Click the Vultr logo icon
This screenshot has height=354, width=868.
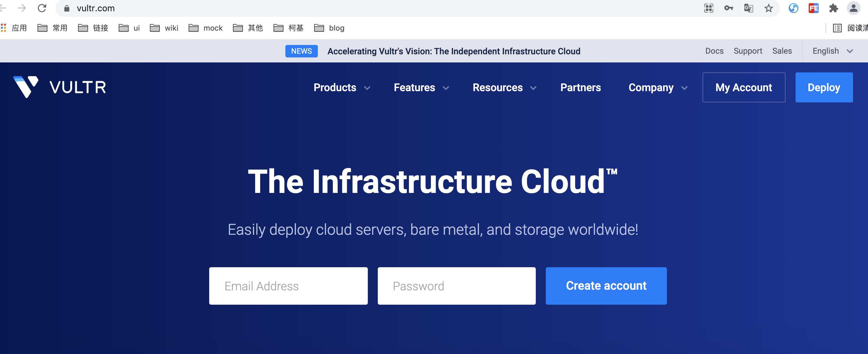click(26, 86)
